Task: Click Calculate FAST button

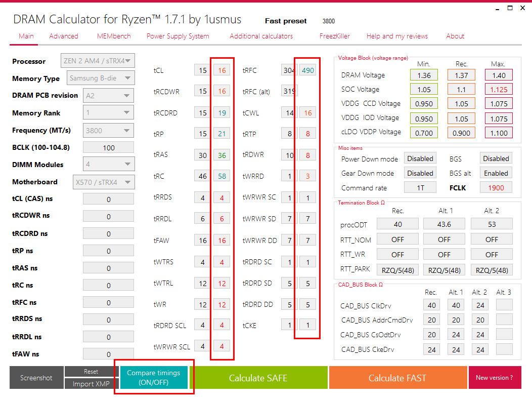Action: [x=397, y=378]
